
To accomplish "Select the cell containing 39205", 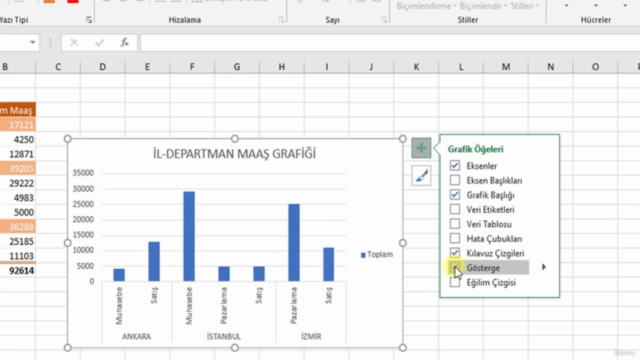I will pyautogui.click(x=18, y=169).
